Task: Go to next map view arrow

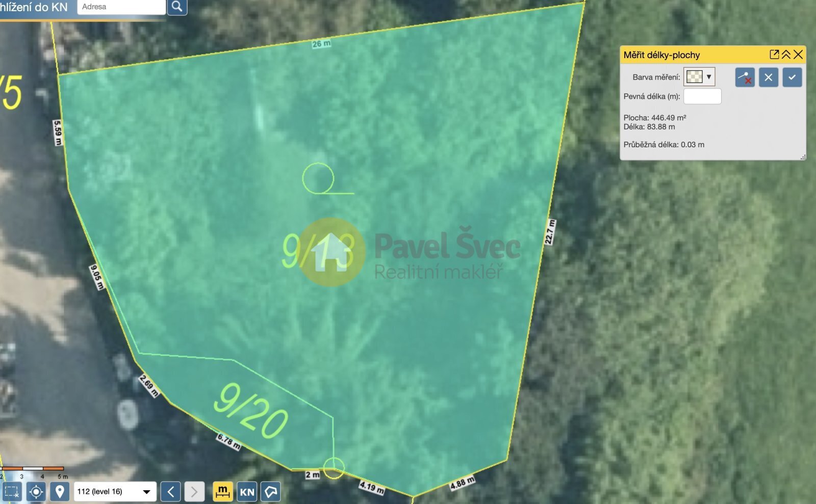Action: pos(194,492)
